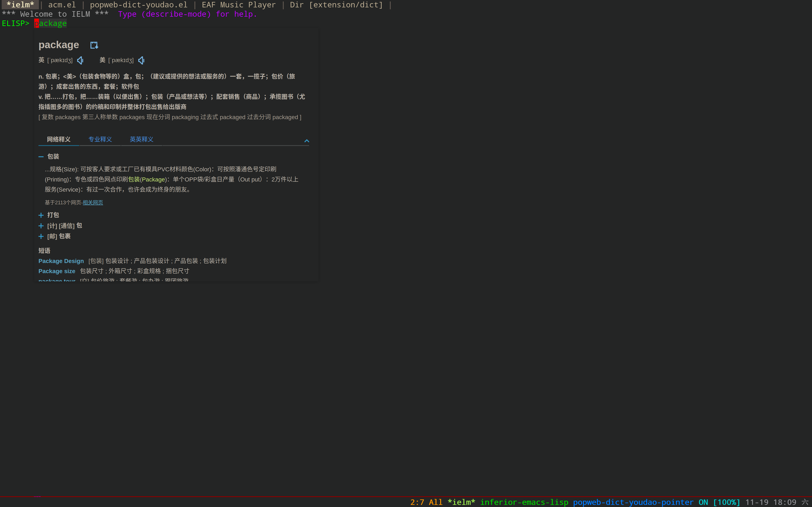Open the Package size phrase link

click(57, 271)
